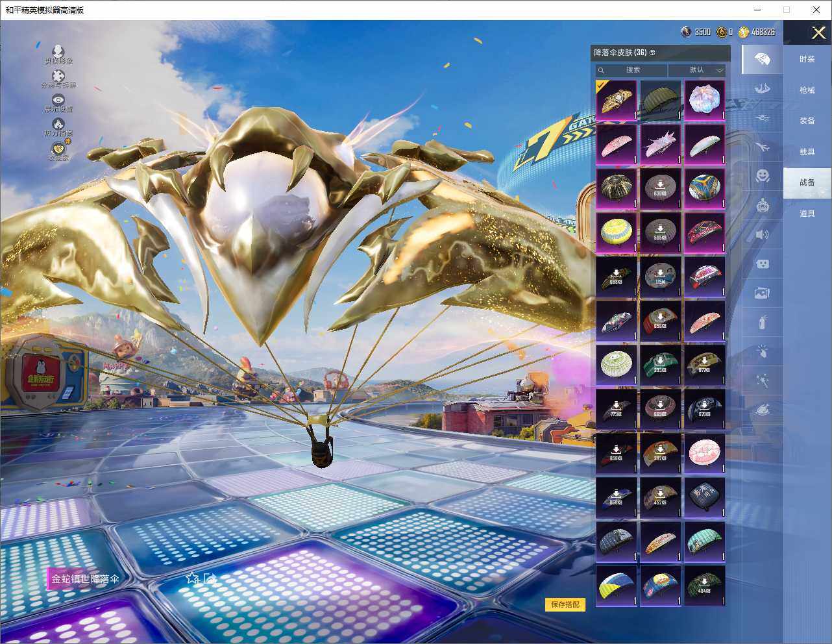Image resolution: width=832 pixels, height=644 pixels.
Task: Download the 585KB parachute skin
Action: click(x=660, y=232)
